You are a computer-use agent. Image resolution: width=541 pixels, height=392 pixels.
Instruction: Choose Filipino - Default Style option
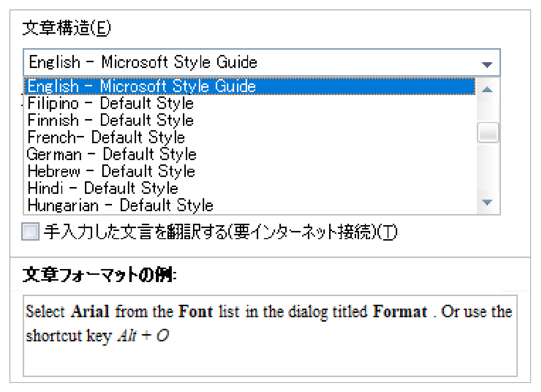250,103
